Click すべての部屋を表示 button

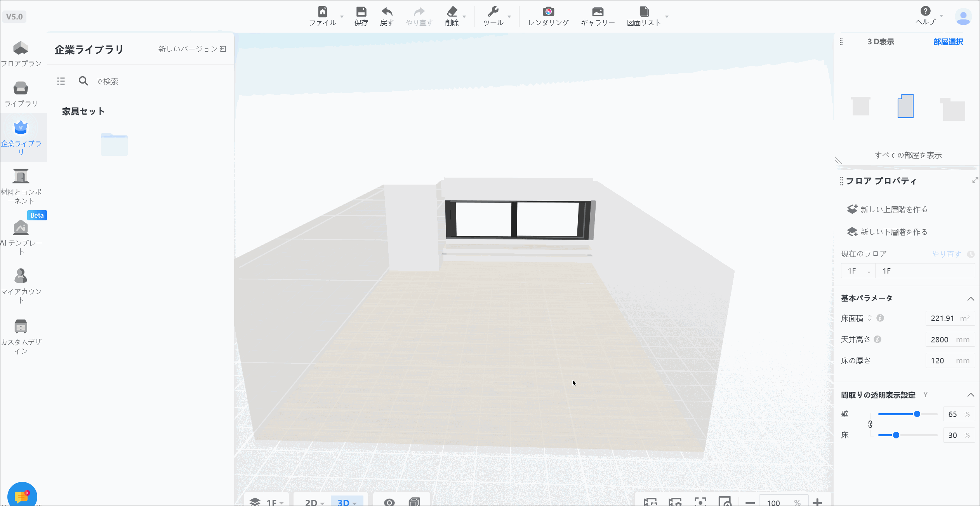click(x=908, y=155)
